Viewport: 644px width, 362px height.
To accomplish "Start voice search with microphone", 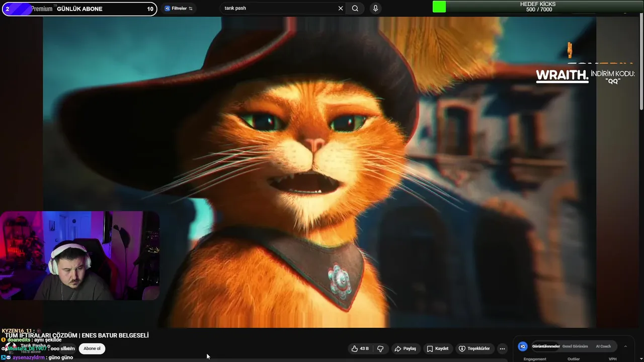I will pyautogui.click(x=375, y=9).
